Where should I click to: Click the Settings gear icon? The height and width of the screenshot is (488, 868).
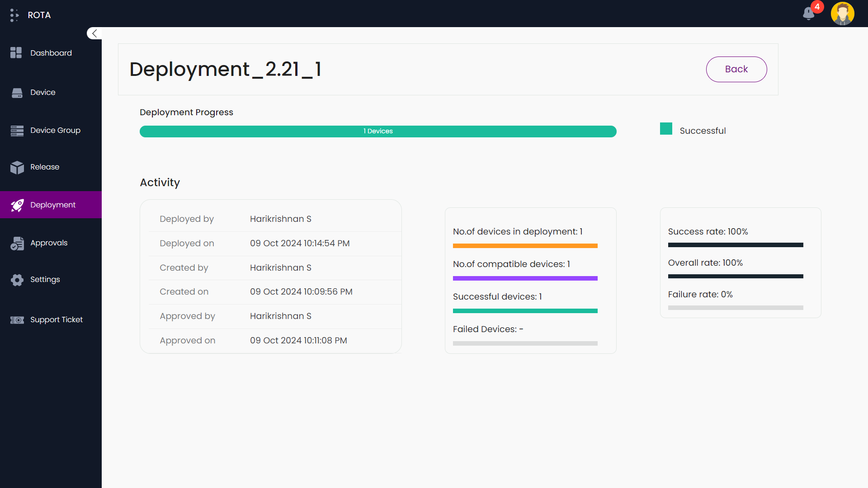pyautogui.click(x=17, y=280)
